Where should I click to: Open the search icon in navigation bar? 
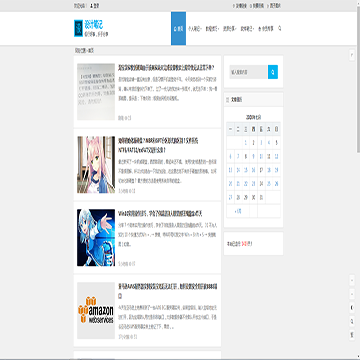coord(279,29)
